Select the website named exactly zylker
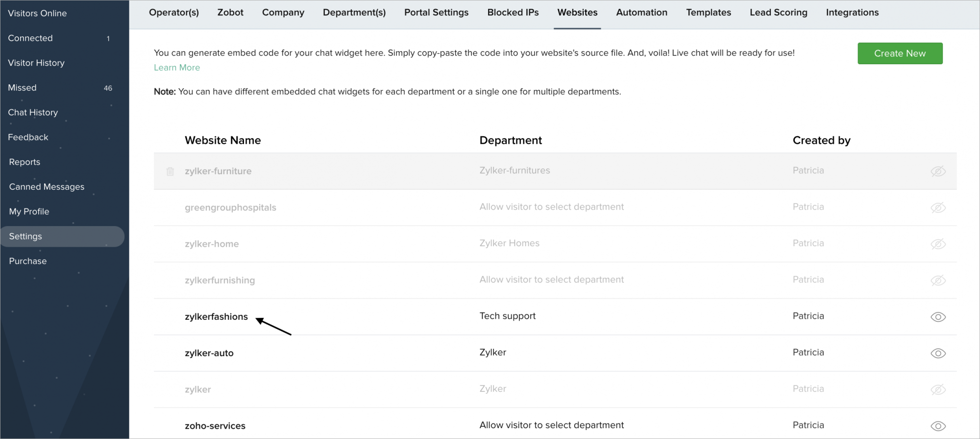 pyautogui.click(x=198, y=389)
